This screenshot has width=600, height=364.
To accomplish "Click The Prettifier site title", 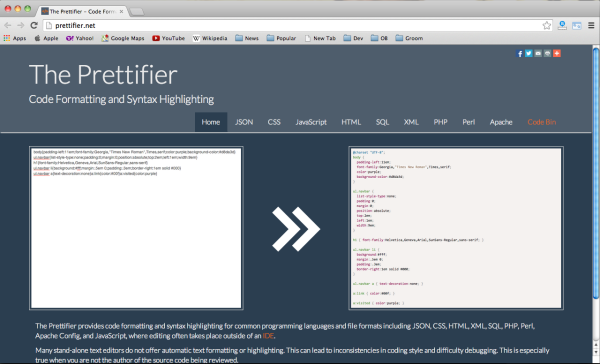I will [x=103, y=75].
